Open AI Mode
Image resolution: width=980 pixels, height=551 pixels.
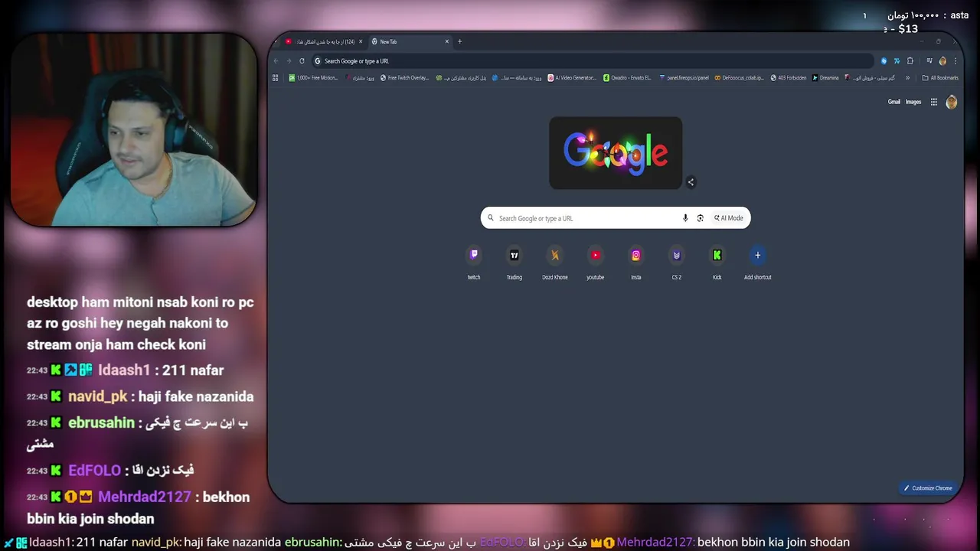point(729,218)
